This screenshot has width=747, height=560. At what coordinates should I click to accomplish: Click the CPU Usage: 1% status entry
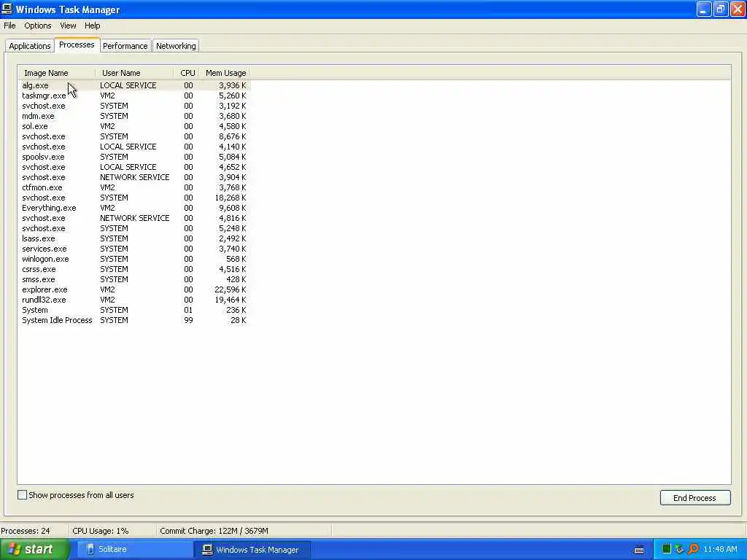(101, 531)
